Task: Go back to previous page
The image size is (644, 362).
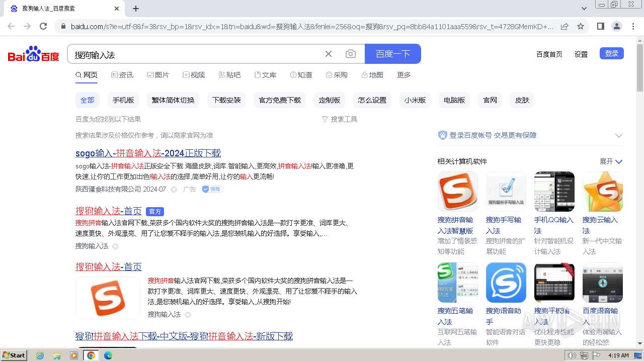Action: pos(11,26)
